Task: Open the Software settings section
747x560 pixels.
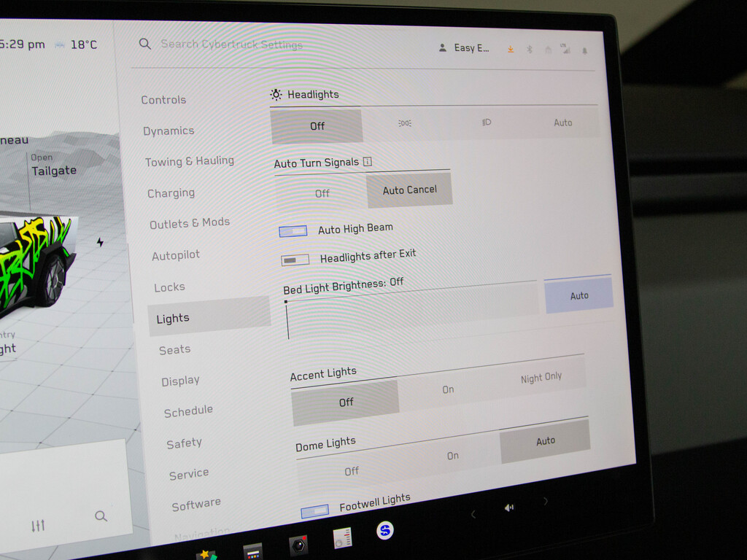Action: click(x=196, y=505)
